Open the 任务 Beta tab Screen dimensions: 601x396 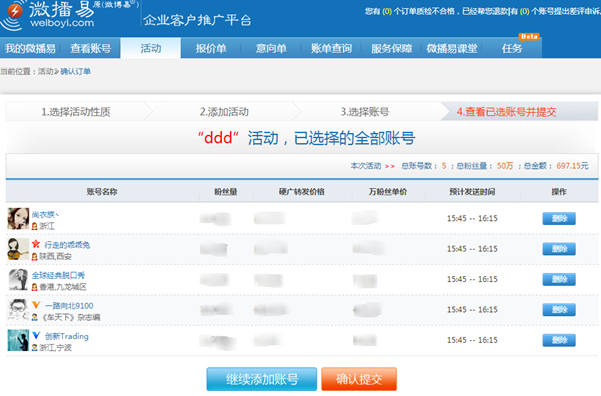point(512,48)
